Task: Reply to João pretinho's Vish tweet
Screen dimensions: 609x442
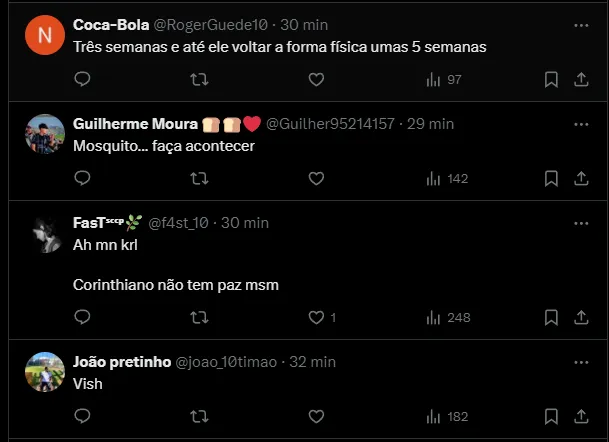Action: coord(82,416)
